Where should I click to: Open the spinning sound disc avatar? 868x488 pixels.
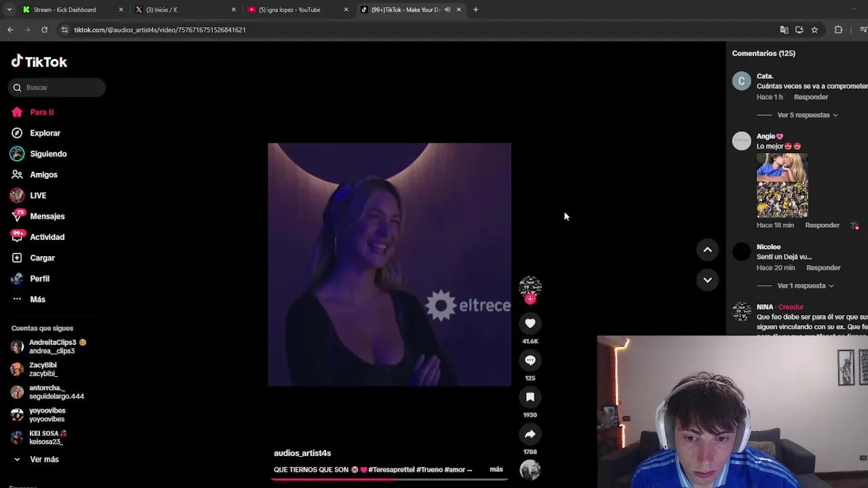pyautogui.click(x=530, y=470)
